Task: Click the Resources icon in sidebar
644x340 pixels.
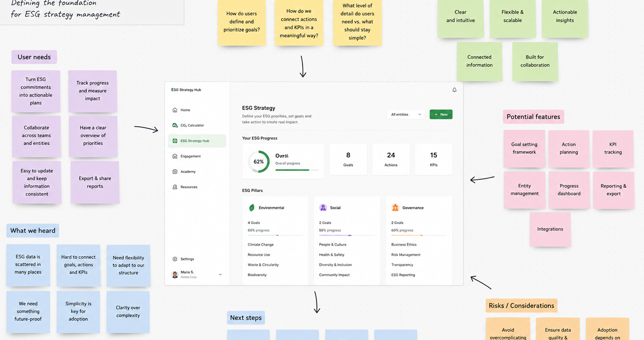Action: 175,187
